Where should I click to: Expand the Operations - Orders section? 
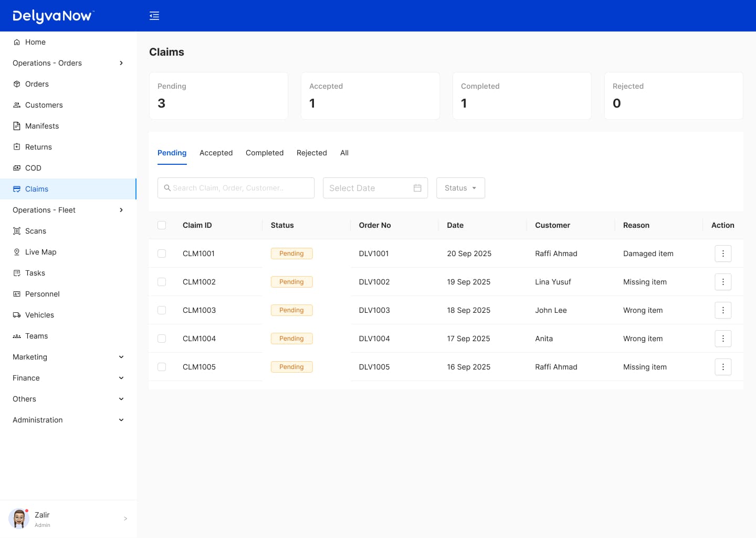[68, 63]
